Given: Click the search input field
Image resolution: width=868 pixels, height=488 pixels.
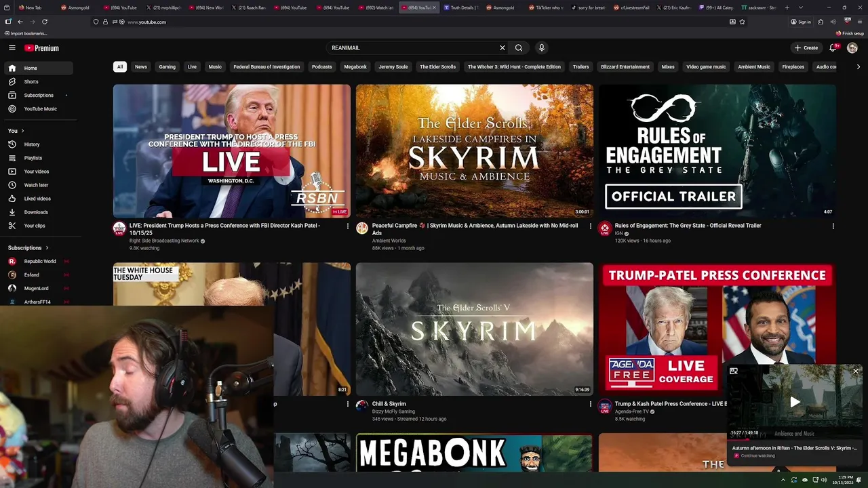Looking at the screenshot, I should tap(412, 48).
